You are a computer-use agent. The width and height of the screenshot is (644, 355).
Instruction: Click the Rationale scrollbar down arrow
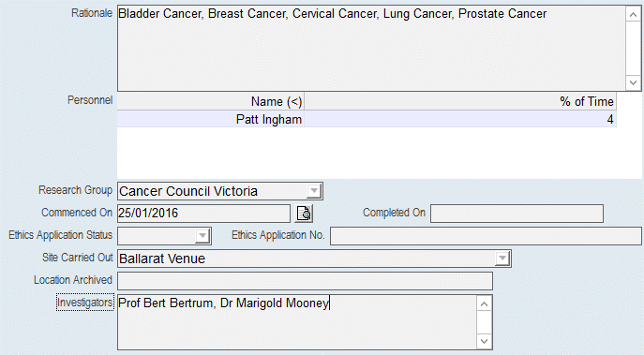pos(633,82)
